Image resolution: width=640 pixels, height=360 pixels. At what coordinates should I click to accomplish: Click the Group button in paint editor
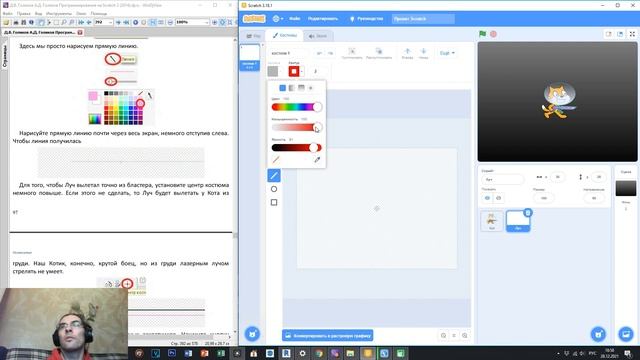[x=351, y=53]
